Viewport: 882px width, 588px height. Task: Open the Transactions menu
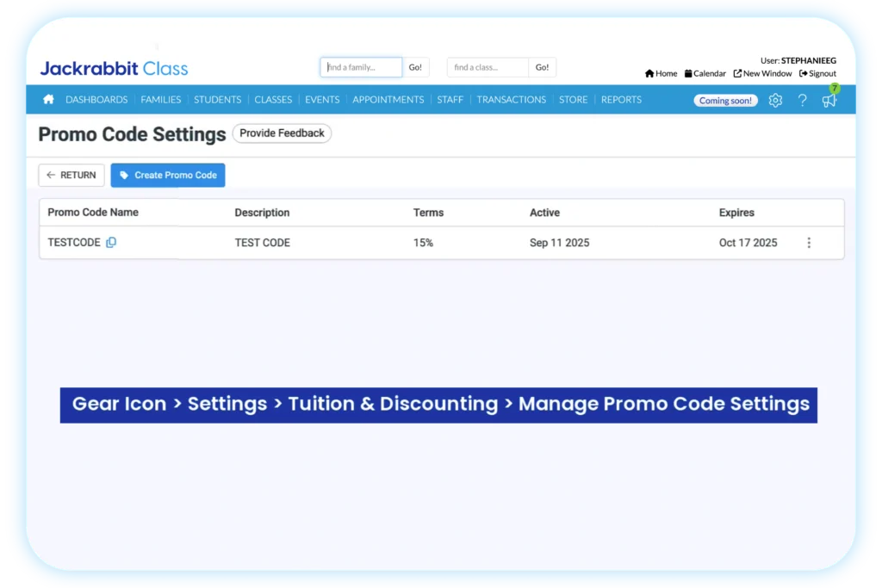pyautogui.click(x=511, y=100)
